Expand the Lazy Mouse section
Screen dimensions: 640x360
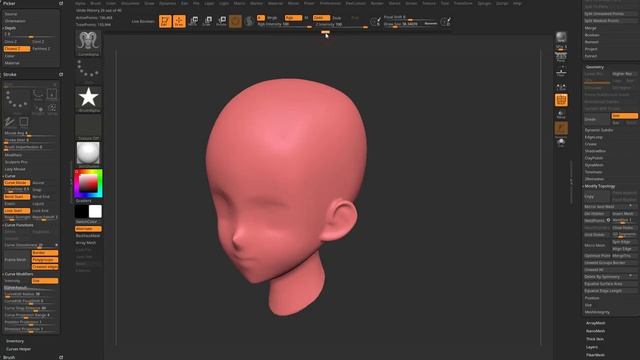coord(15,169)
